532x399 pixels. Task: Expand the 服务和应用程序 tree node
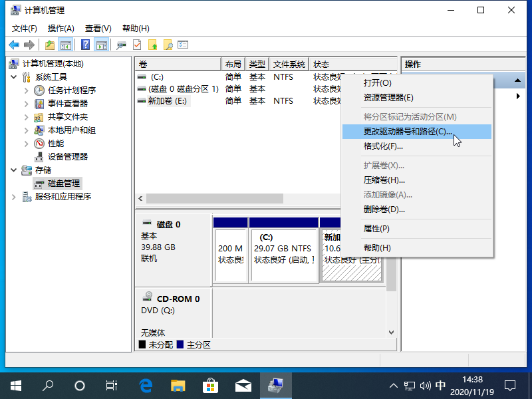coord(14,197)
